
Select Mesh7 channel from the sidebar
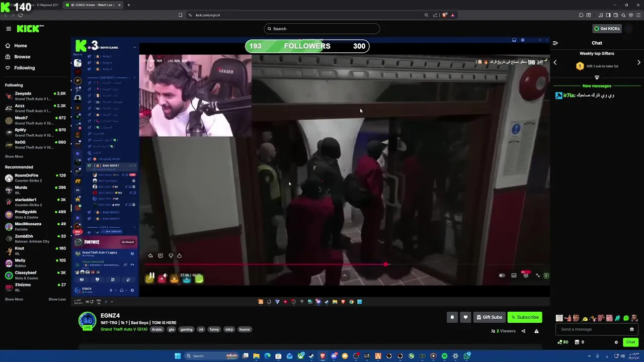(x=35, y=120)
